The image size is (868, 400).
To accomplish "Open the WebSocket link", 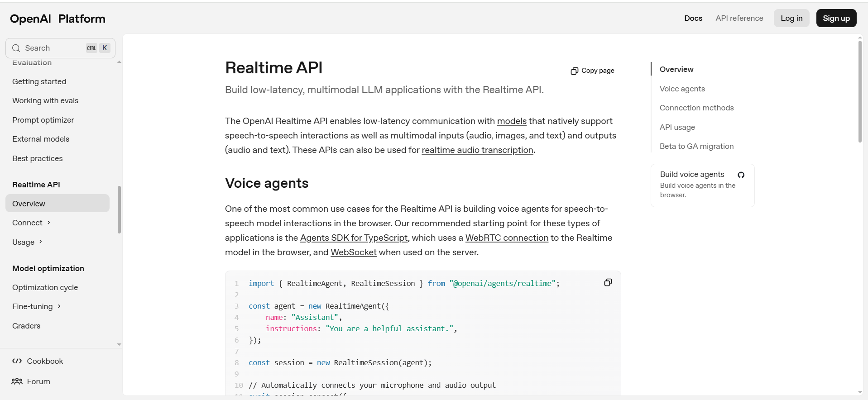I will tap(354, 252).
